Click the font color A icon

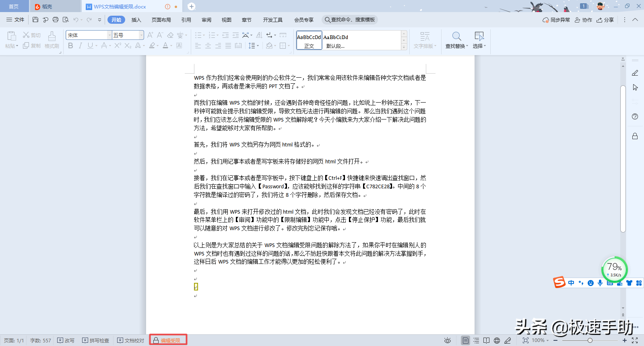pos(165,45)
